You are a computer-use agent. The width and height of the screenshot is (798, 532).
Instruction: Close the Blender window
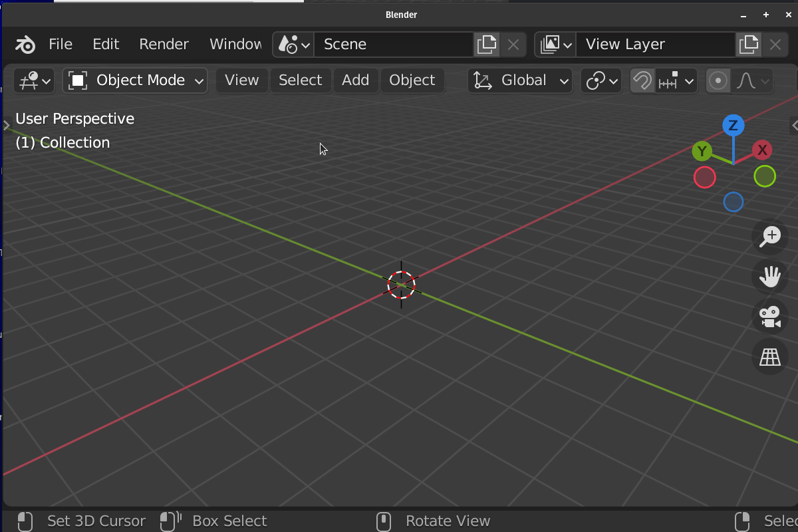click(789, 15)
